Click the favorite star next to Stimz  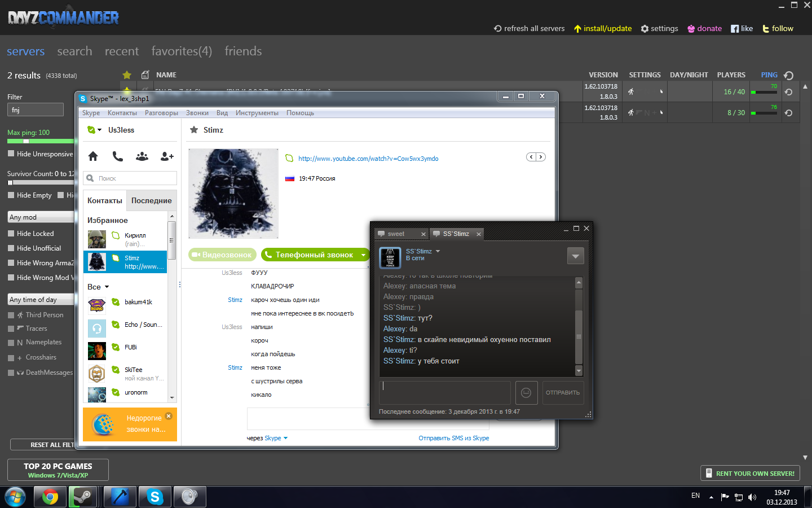coord(194,130)
